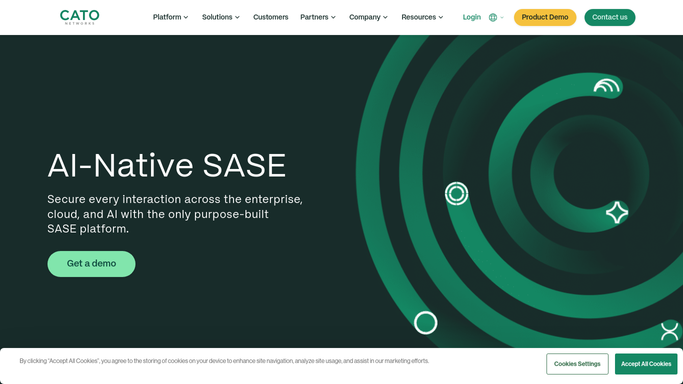Click the 'Secure every interaction' paragraph
The height and width of the screenshot is (384, 683).
(175, 214)
